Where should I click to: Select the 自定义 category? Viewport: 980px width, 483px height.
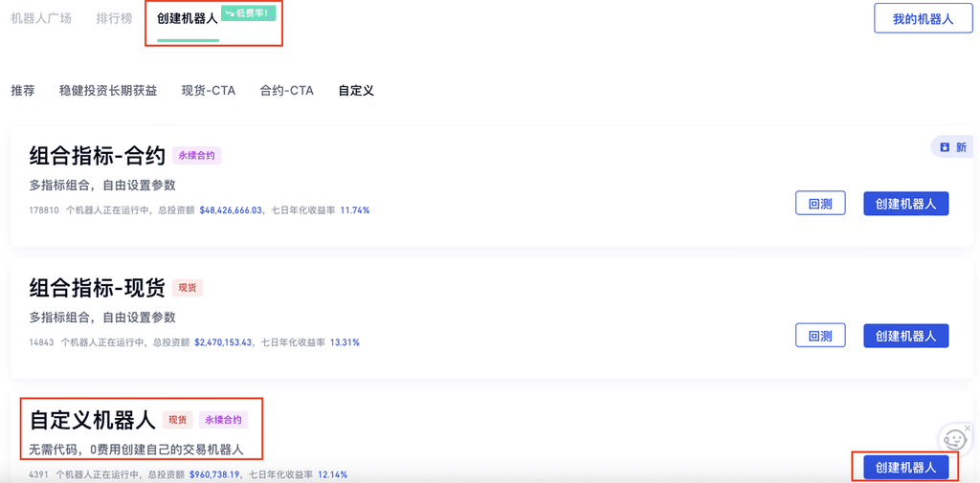(356, 91)
